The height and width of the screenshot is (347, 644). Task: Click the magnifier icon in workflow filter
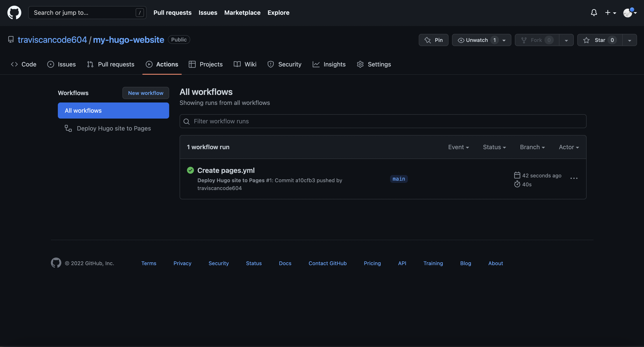coord(187,121)
